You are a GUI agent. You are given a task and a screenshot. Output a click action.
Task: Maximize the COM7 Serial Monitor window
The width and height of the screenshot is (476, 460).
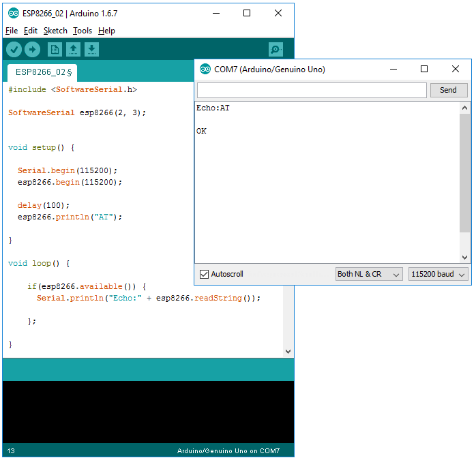pyautogui.click(x=424, y=70)
